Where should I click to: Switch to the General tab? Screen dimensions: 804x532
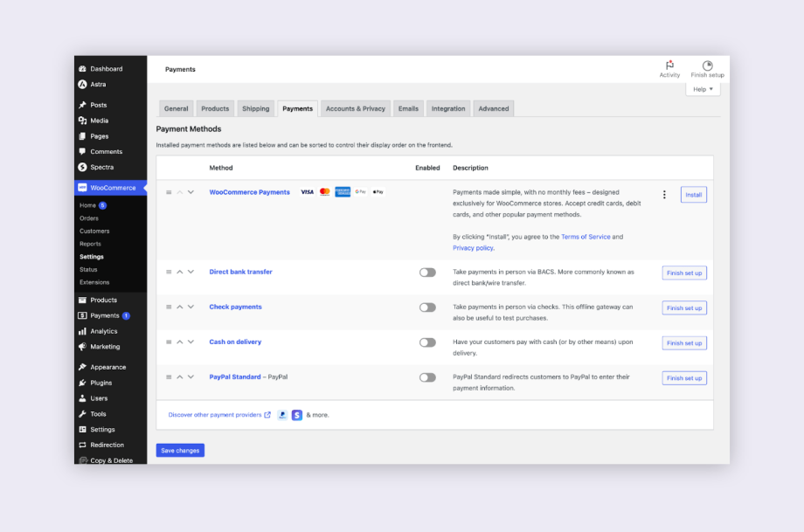coord(177,108)
